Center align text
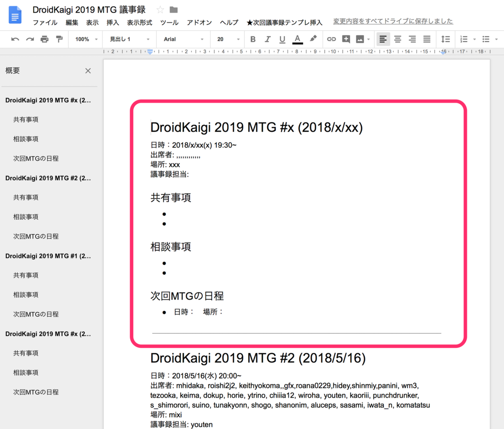Screen dimensions: 504x429 398,39
